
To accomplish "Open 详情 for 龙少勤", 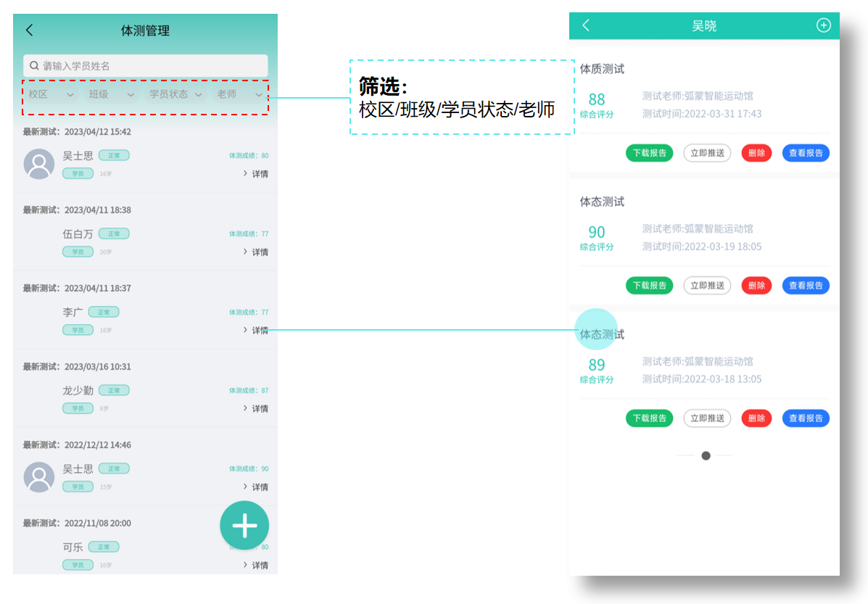I will click(x=256, y=409).
